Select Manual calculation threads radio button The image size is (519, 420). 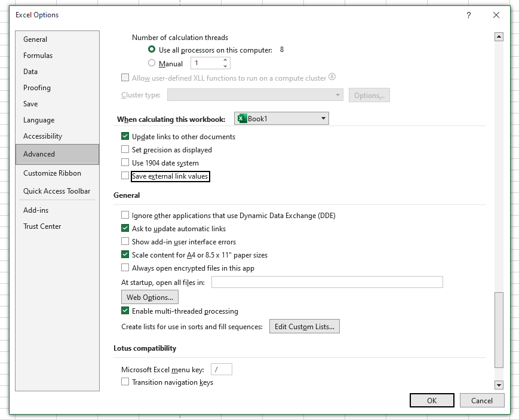click(152, 63)
